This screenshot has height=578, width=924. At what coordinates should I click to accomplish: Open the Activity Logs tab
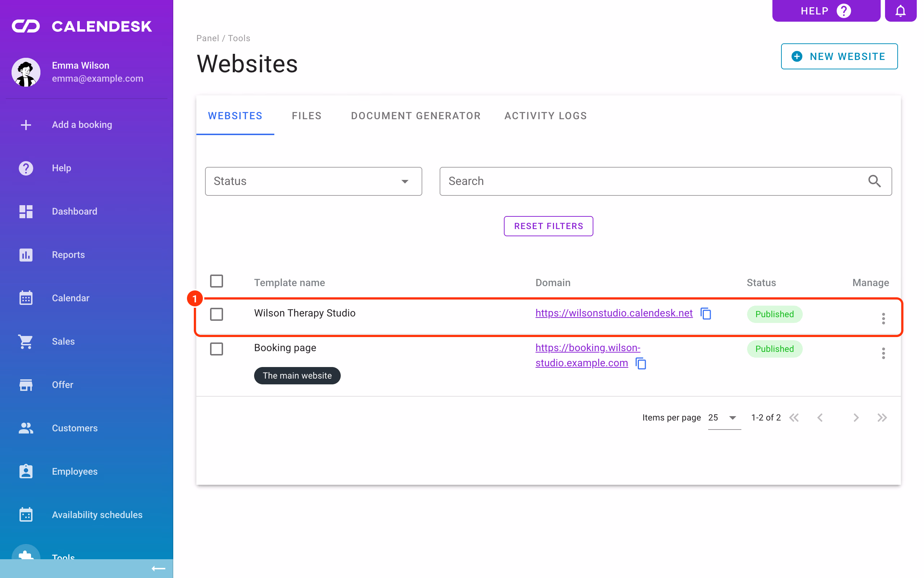[546, 116]
